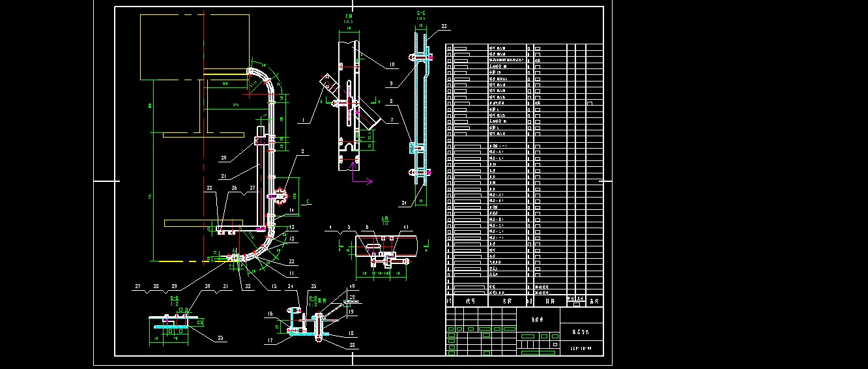Screen dimensions: 868x369
Task: Click part callout number 28
Action: (x=156, y=286)
